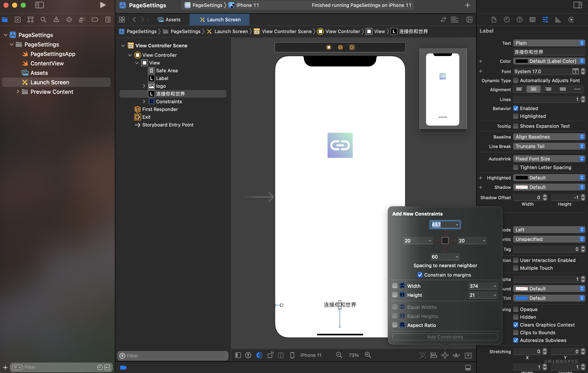Screen dimensions: 588x373
Task: Expand the Constraints group in outline
Action: [144, 101]
